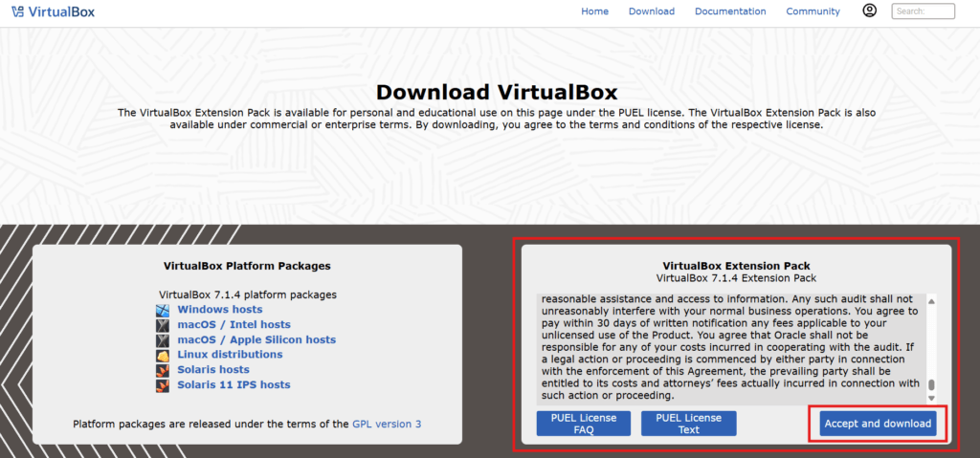The width and height of the screenshot is (980, 458).
Task: Open the Documentation menu item
Action: pyautogui.click(x=730, y=11)
